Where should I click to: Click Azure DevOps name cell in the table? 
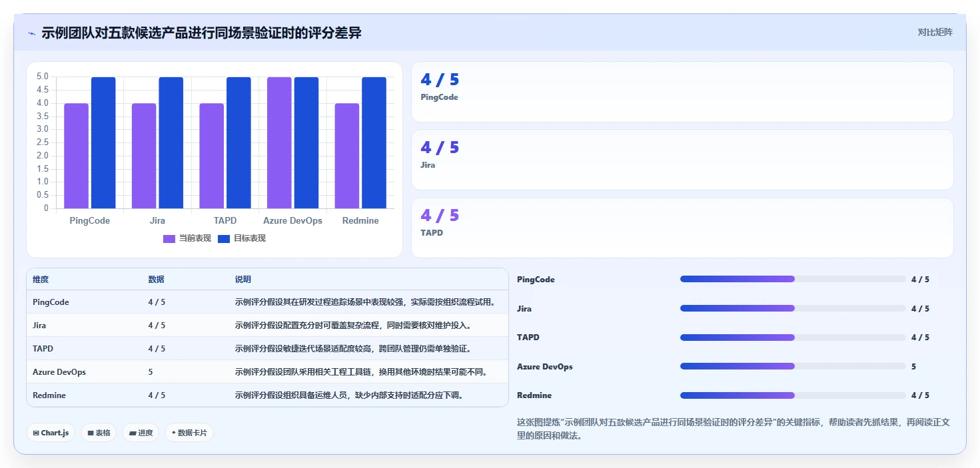[x=59, y=372]
